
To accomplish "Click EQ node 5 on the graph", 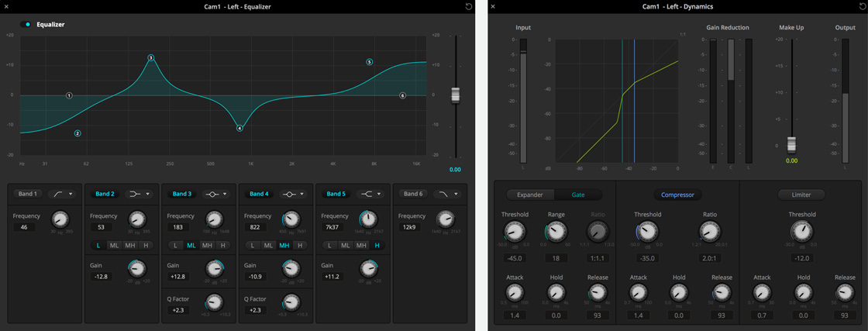I will pyautogui.click(x=370, y=62).
